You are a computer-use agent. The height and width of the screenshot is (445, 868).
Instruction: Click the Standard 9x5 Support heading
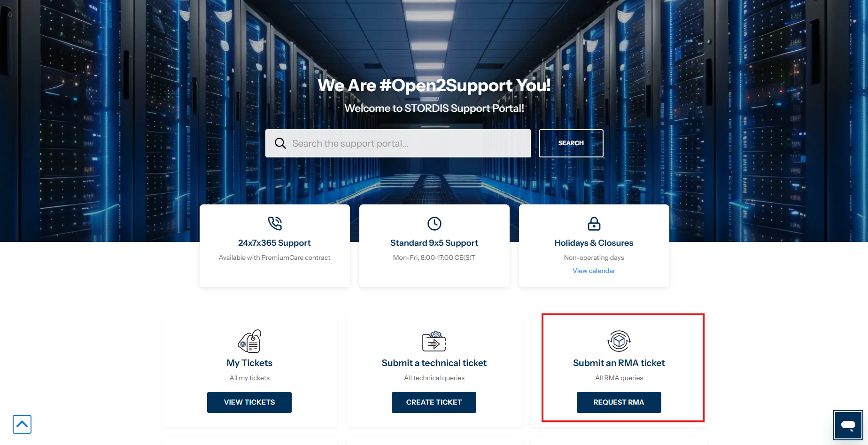[434, 243]
